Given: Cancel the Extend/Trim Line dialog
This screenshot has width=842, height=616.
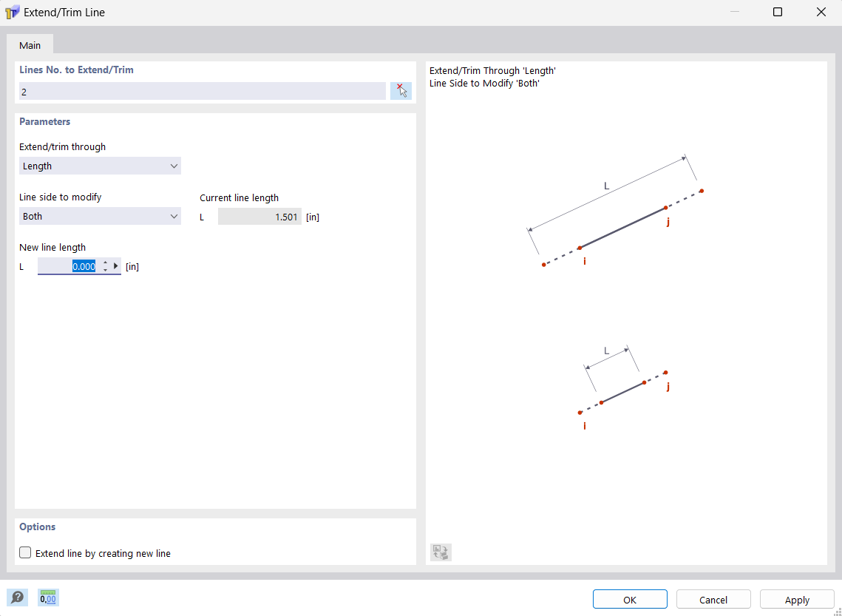Looking at the screenshot, I should 713,599.
